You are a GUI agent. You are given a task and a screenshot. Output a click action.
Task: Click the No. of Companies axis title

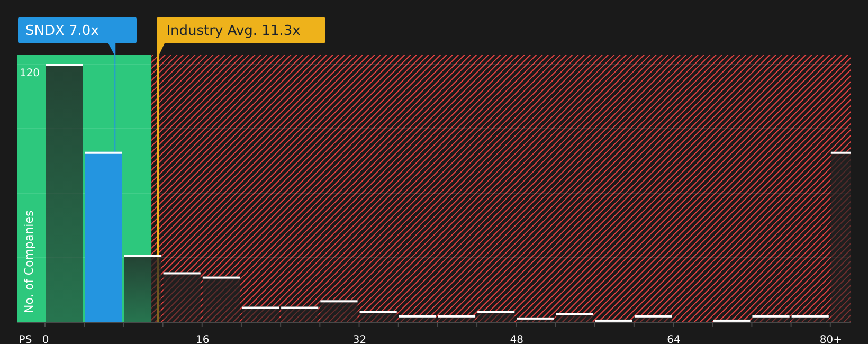(x=29, y=261)
